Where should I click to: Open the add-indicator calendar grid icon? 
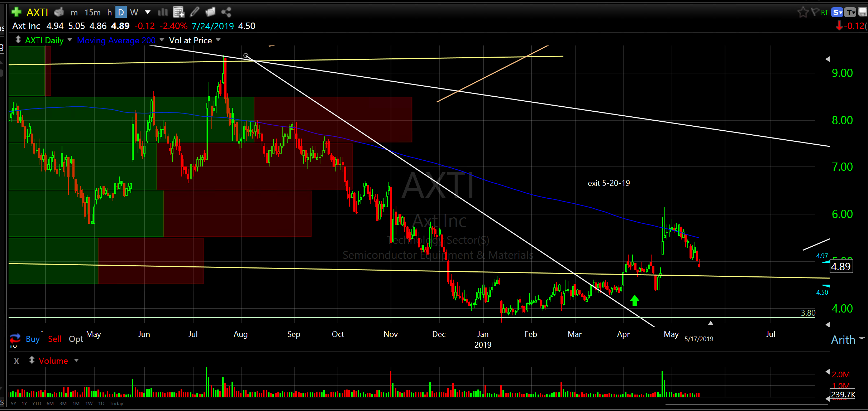click(178, 12)
